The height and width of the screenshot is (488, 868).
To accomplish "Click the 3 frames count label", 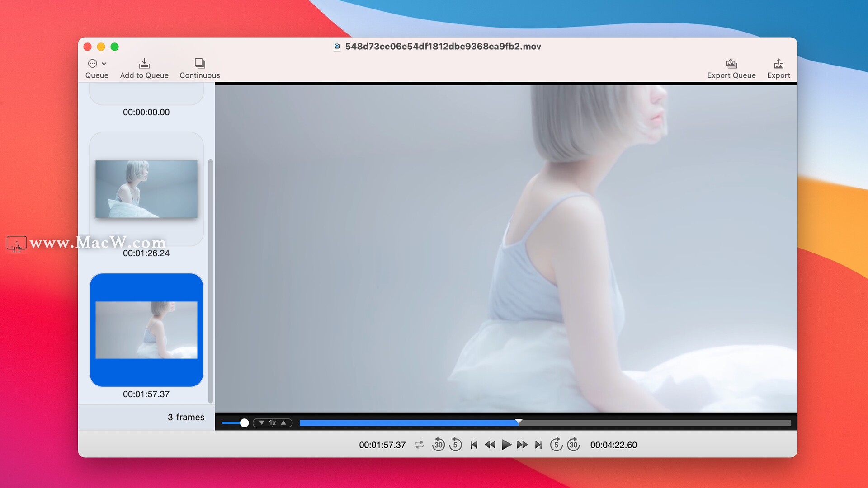I will coord(186,417).
